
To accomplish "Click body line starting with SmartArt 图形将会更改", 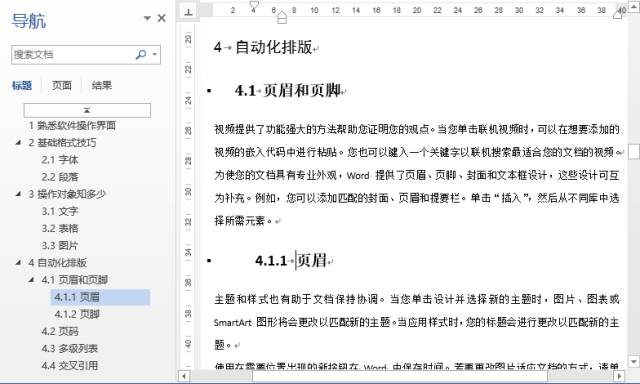I will 417,322.
